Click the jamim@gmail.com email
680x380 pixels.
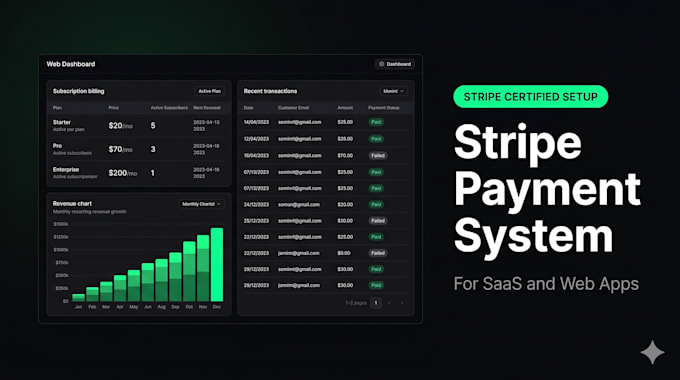click(x=299, y=253)
